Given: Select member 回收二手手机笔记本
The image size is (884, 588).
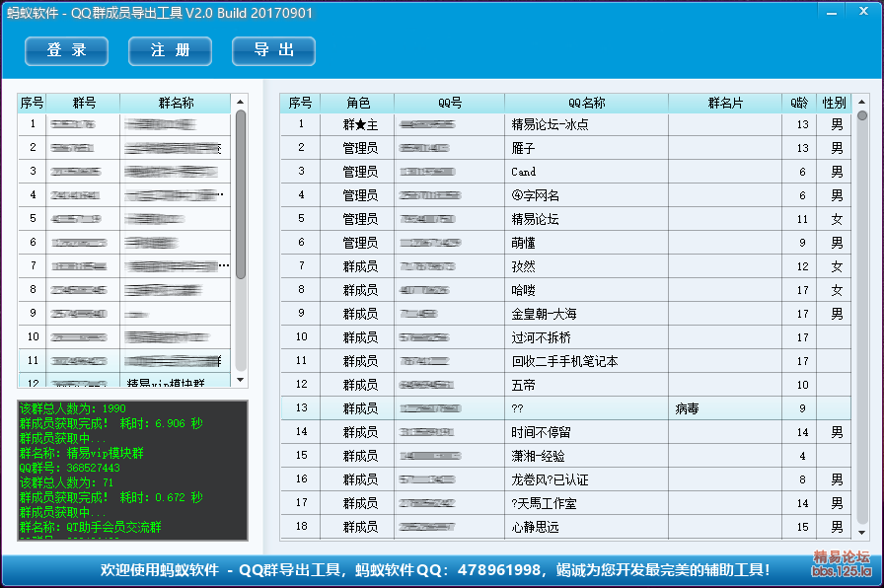Looking at the screenshot, I should pyautogui.click(x=564, y=361).
